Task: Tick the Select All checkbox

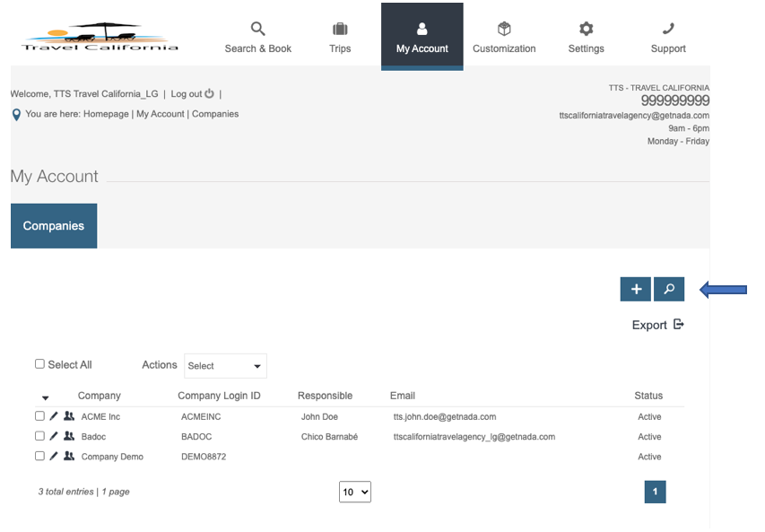Action: (39, 364)
